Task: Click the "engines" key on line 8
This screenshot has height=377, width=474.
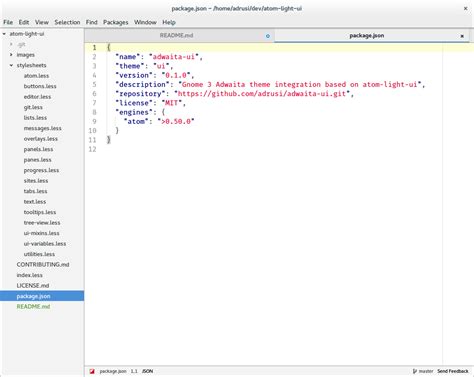Action: coord(134,112)
